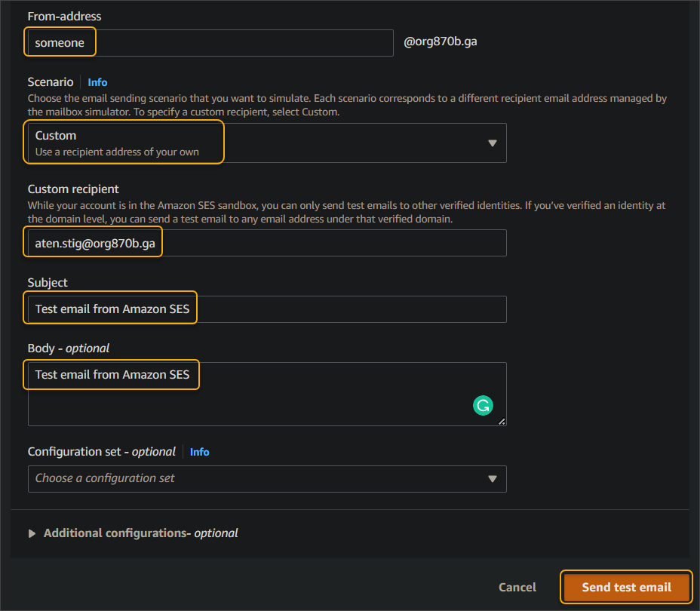
Task: Open the Info link next to Scenario
Action: 97,82
